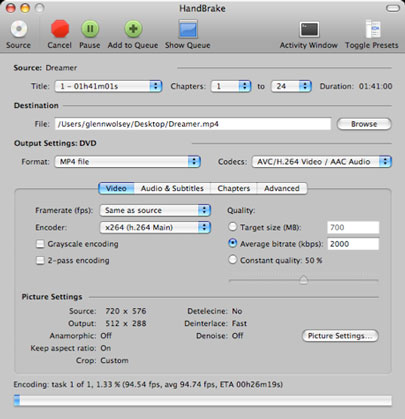Click the Browse button

364,124
